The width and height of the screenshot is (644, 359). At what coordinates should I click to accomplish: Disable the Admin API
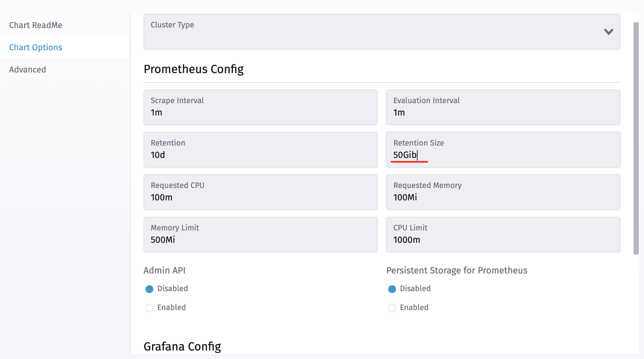(149, 289)
